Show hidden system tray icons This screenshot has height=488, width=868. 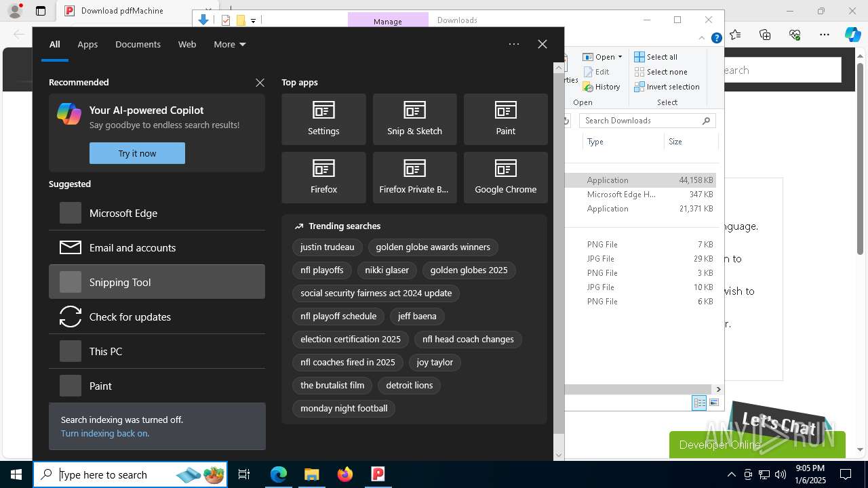click(731, 474)
